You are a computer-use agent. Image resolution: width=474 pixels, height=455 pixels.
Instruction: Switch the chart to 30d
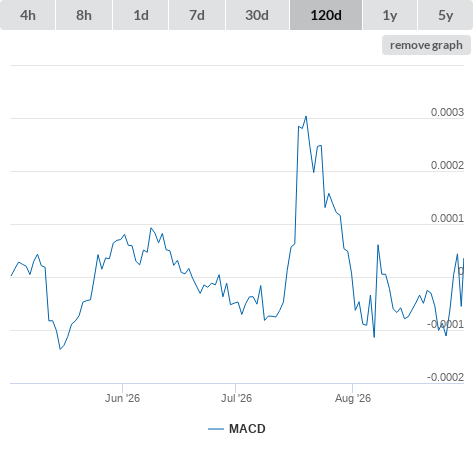tap(257, 15)
